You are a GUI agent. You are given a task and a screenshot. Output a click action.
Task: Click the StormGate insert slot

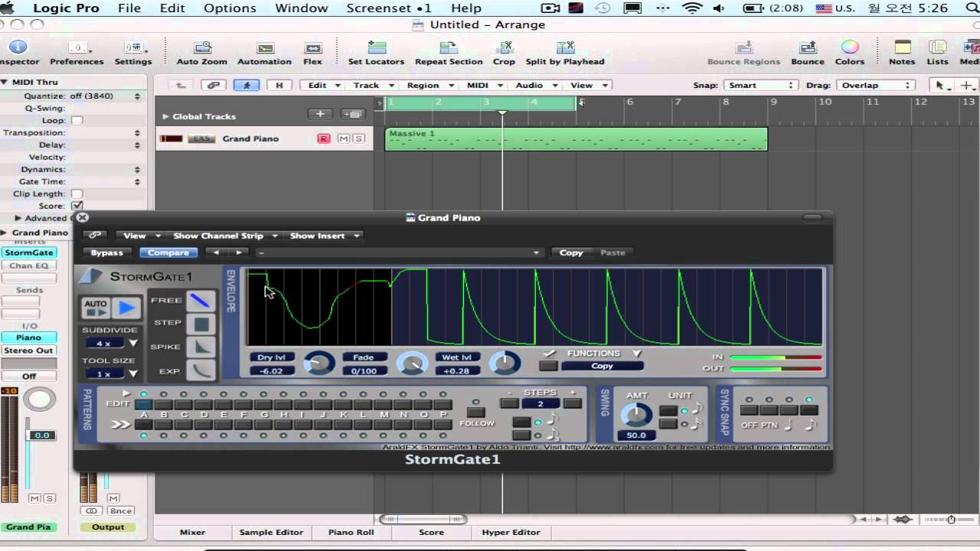[x=28, y=253]
